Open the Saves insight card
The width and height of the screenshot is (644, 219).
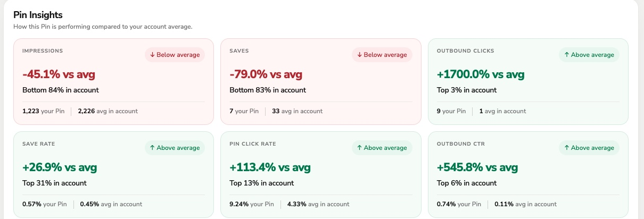click(320, 81)
